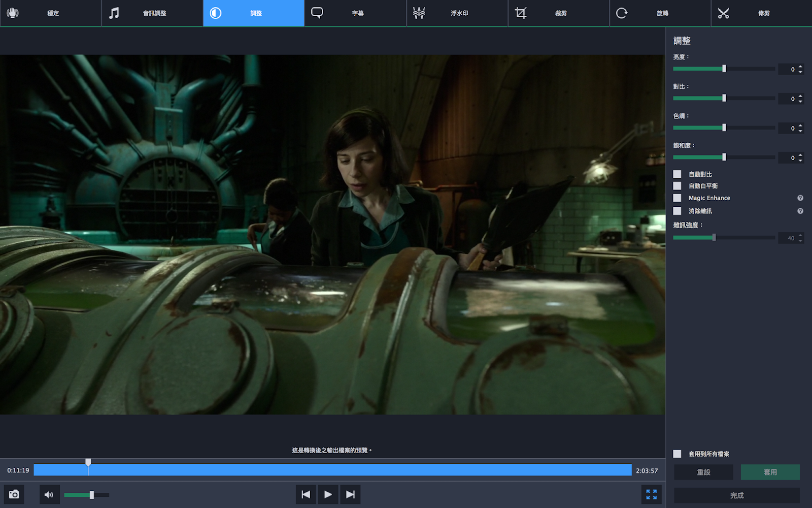Click the total duration 2:03:57

[x=647, y=471]
